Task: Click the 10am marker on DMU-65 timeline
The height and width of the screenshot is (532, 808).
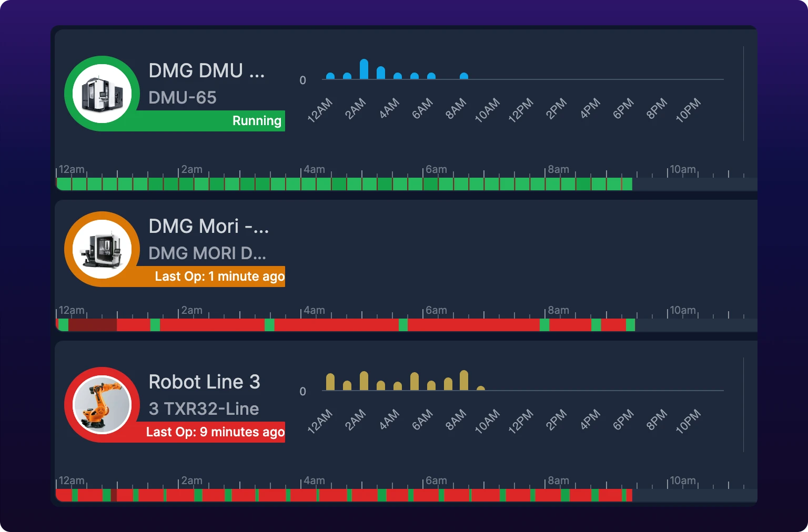Action: coord(682,169)
